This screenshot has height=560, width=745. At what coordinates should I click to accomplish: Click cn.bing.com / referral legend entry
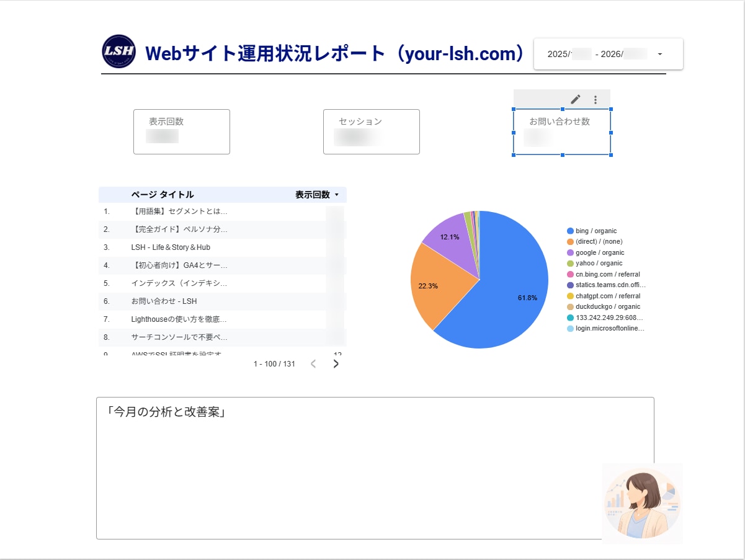pos(604,274)
